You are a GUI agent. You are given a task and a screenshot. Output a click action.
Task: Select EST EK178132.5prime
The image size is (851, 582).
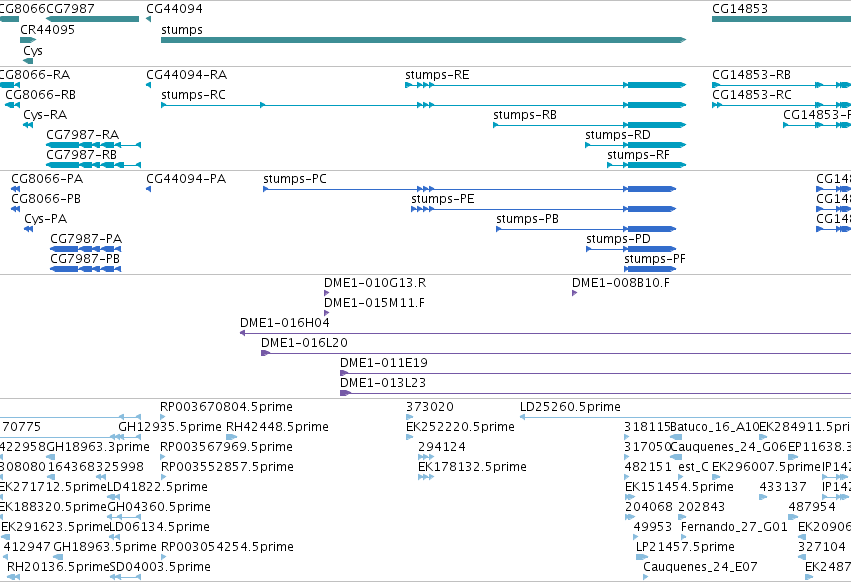pyautogui.click(x=426, y=477)
